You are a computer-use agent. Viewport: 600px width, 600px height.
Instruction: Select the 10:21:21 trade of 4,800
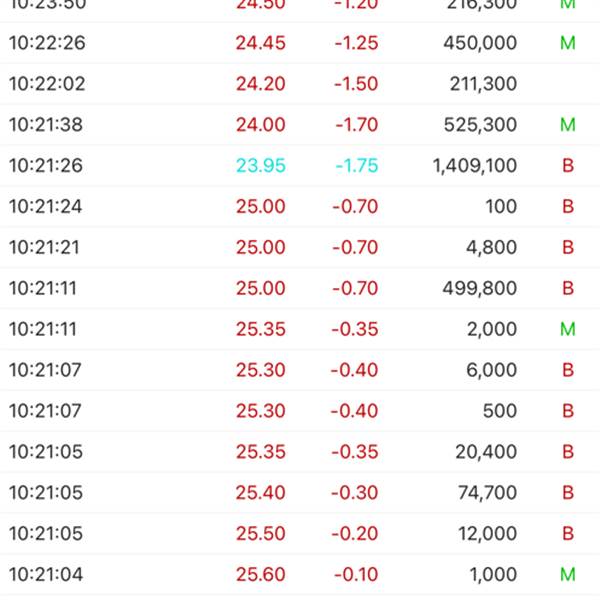pyautogui.click(x=300, y=248)
